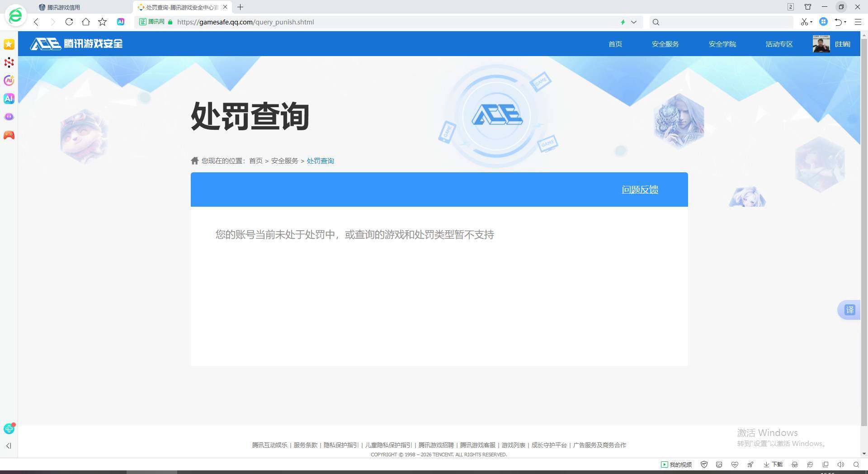868x474 pixels.
Task: Click the heartbeat health-check status icon
Action: [735, 465]
